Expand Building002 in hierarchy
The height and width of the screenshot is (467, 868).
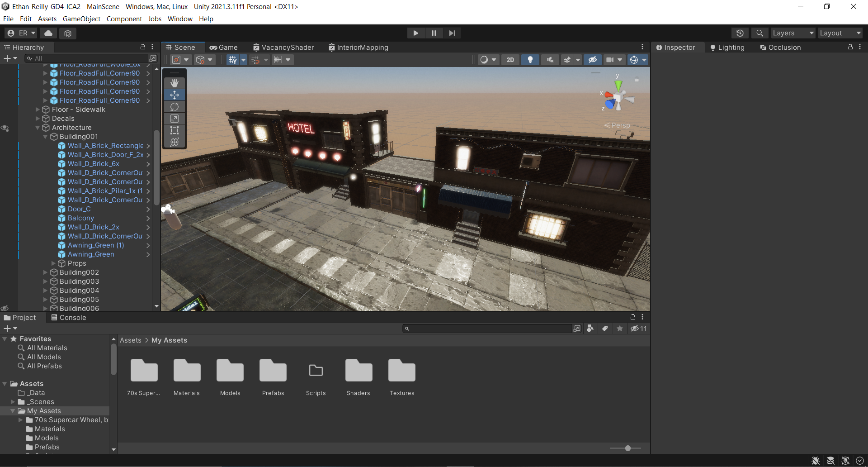click(45, 272)
